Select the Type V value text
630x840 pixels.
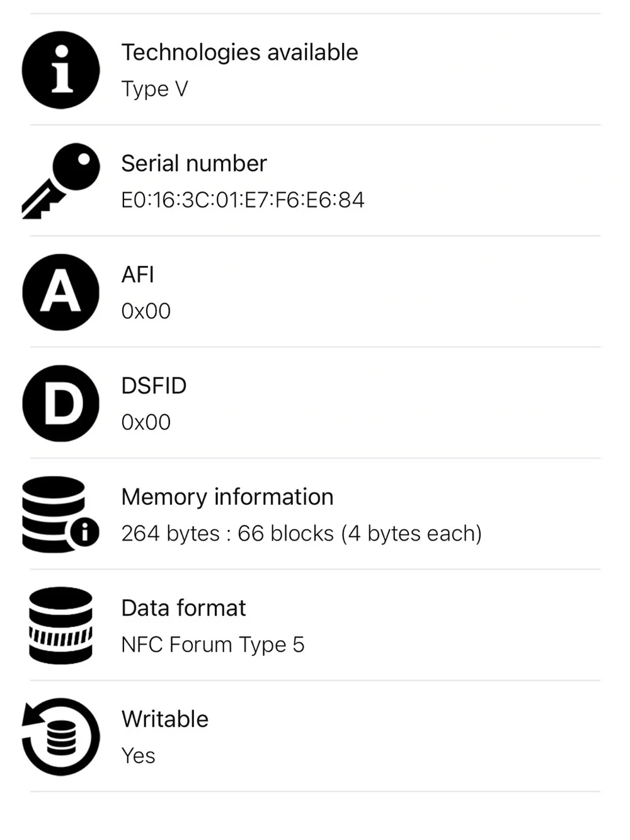154,89
